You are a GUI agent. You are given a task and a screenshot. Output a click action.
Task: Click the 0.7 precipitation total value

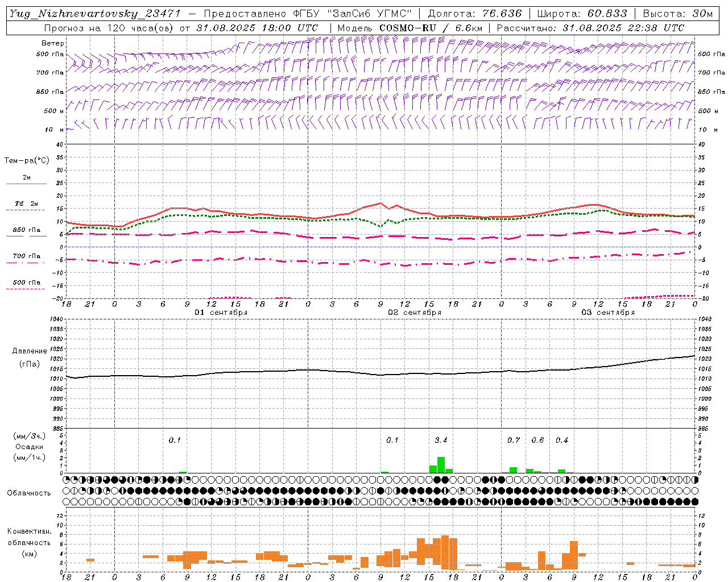[514, 440]
